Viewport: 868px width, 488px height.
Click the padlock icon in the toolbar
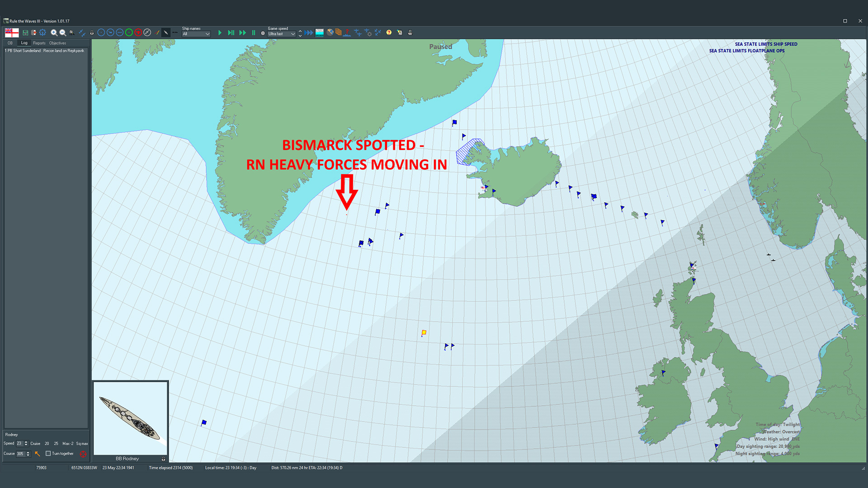[x=92, y=33]
